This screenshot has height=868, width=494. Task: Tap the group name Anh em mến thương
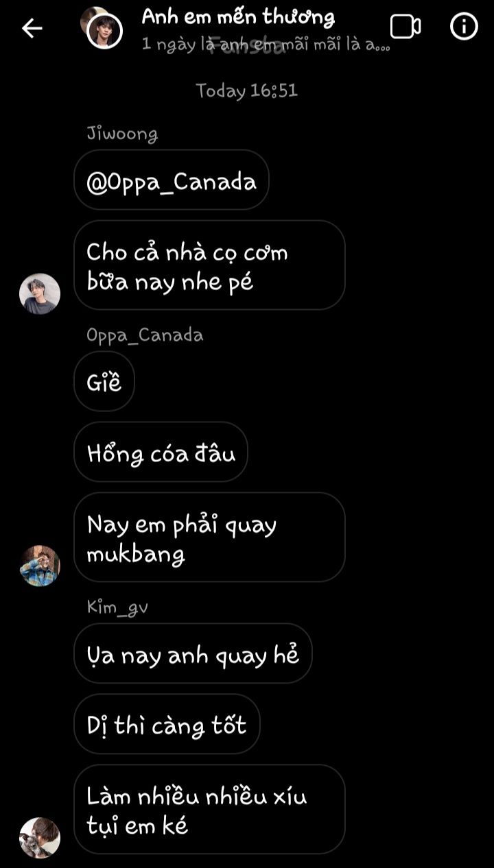(238, 17)
